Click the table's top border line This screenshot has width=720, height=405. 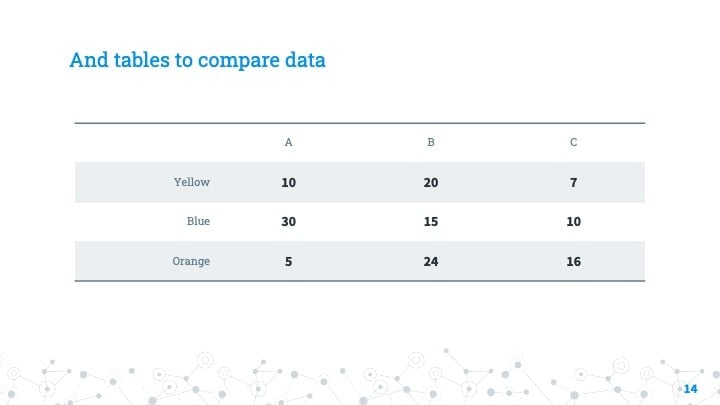tap(360, 123)
